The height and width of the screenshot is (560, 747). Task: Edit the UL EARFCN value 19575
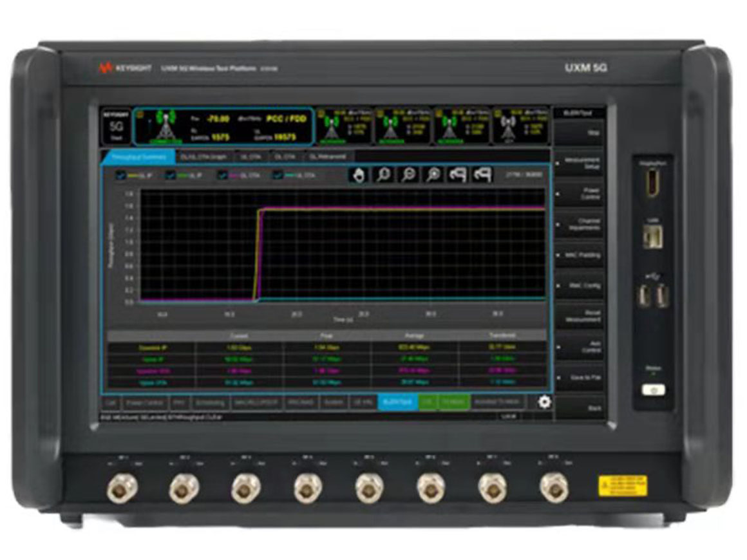tap(285, 138)
